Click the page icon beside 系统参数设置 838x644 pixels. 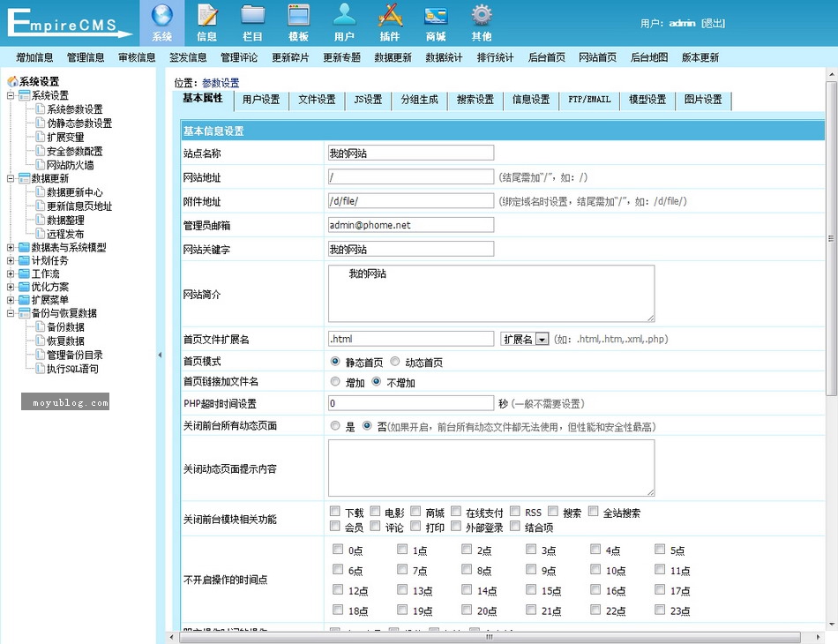pos(40,109)
